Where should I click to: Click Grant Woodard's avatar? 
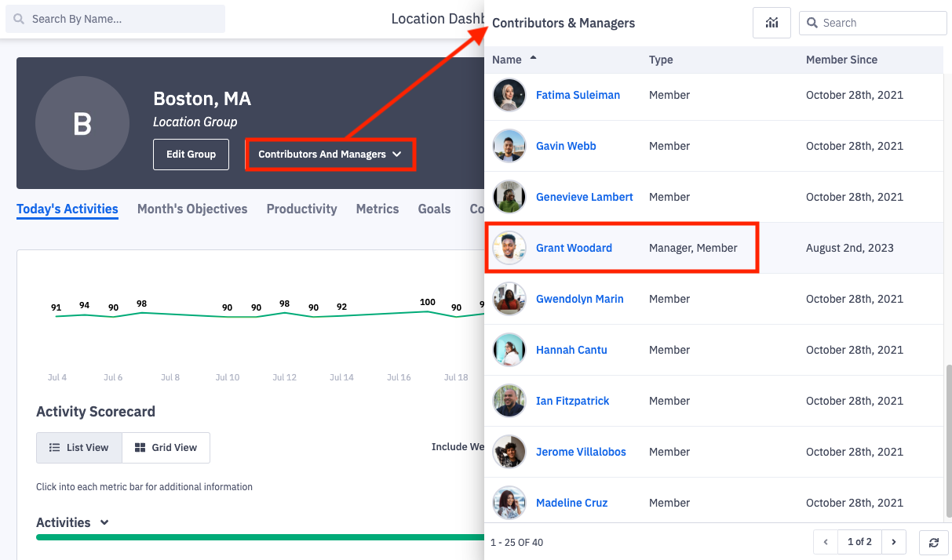(x=509, y=248)
